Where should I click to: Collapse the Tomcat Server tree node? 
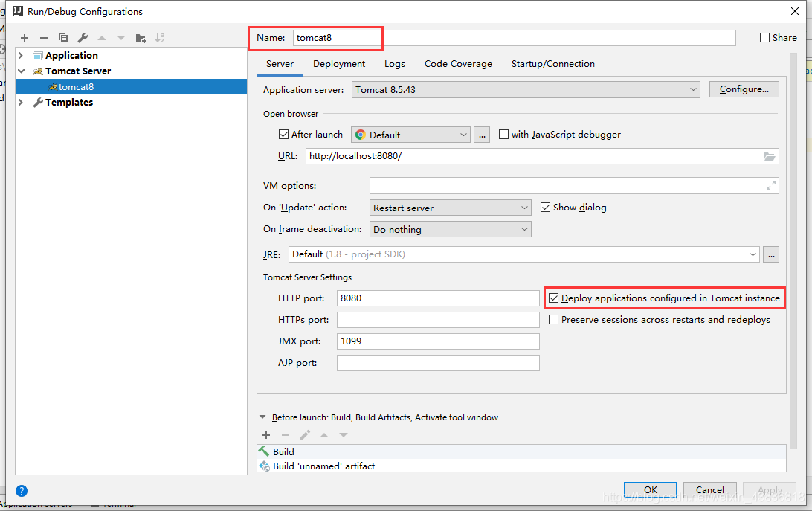coord(21,71)
